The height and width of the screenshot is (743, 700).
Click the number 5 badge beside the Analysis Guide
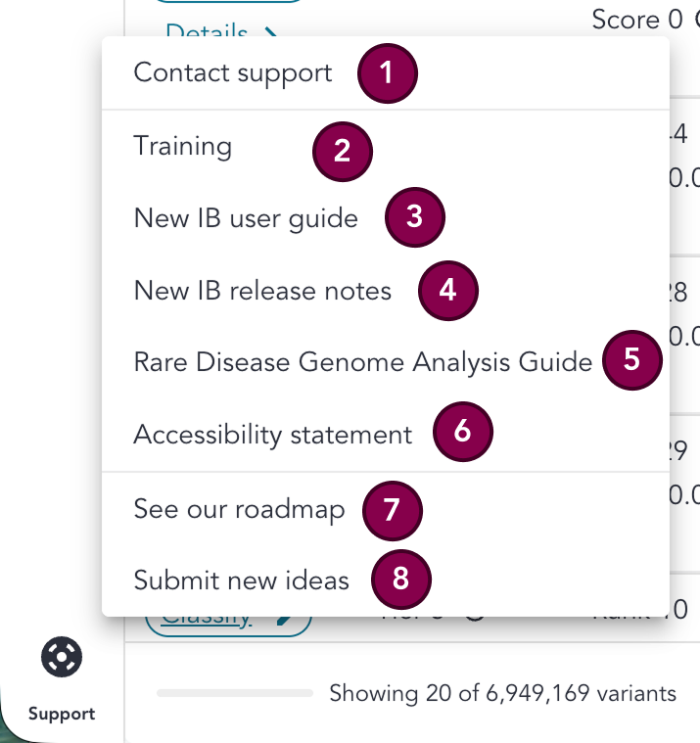(631, 359)
